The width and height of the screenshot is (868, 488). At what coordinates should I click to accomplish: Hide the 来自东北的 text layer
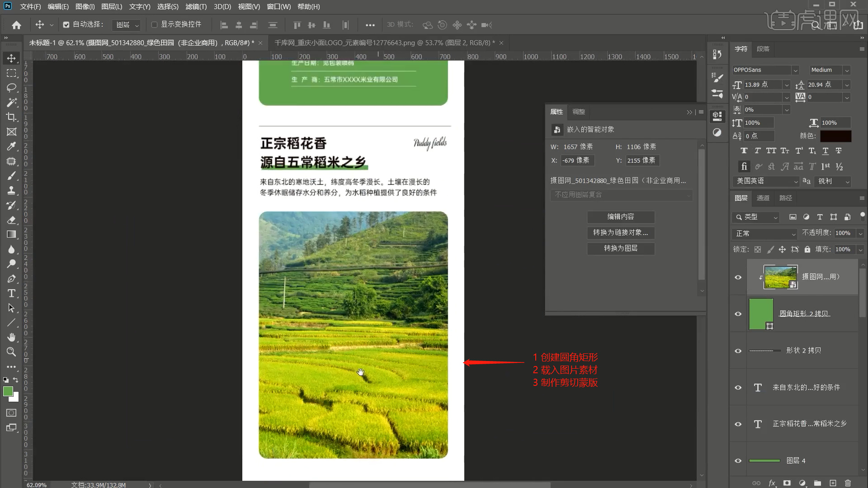tap(738, 388)
